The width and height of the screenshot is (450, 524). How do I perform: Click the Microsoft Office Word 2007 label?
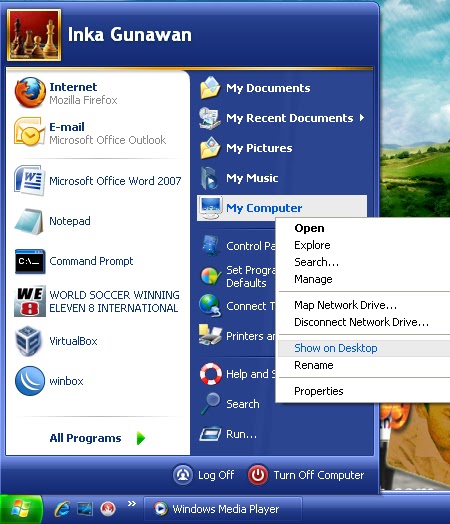tap(115, 181)
